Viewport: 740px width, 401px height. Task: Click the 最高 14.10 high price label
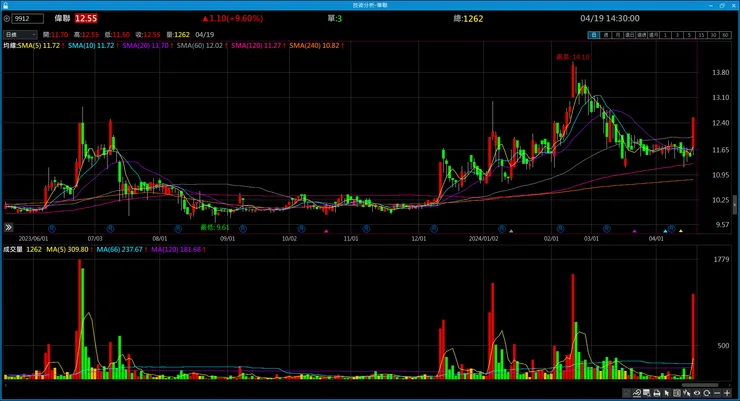point(572,57)
